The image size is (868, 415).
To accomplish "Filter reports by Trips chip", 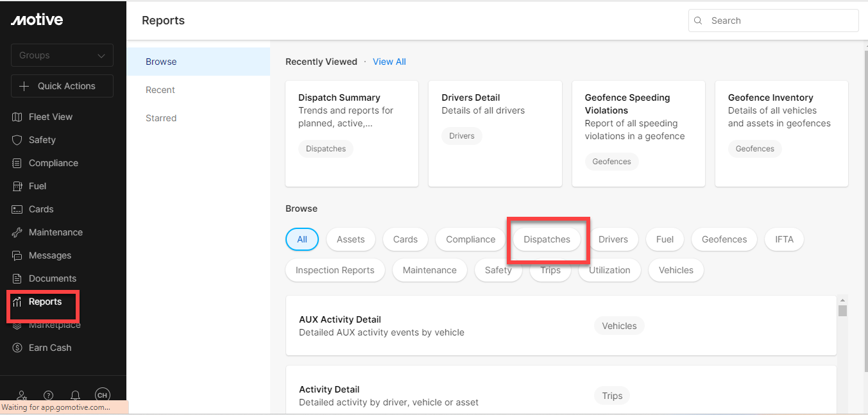I will (550, 270).
